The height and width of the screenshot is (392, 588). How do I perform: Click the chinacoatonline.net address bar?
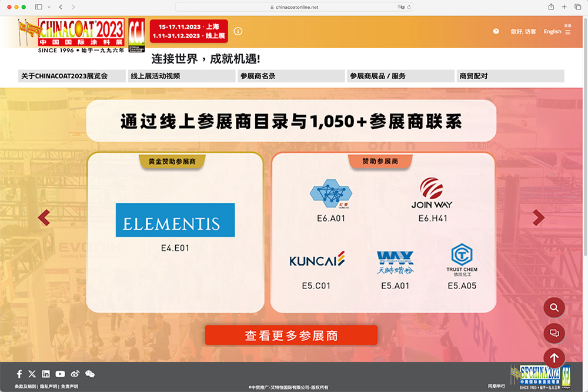294,6
